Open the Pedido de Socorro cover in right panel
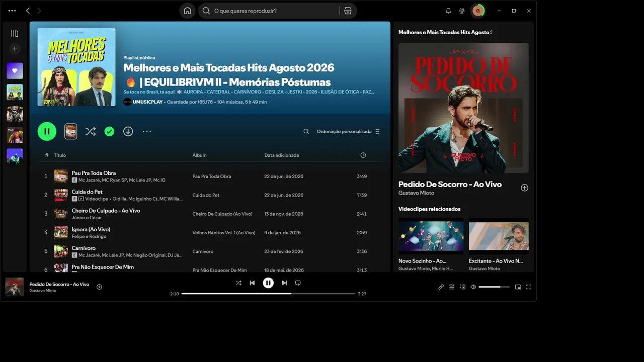This screenshot has height=362, width=644. pos(463,108)
